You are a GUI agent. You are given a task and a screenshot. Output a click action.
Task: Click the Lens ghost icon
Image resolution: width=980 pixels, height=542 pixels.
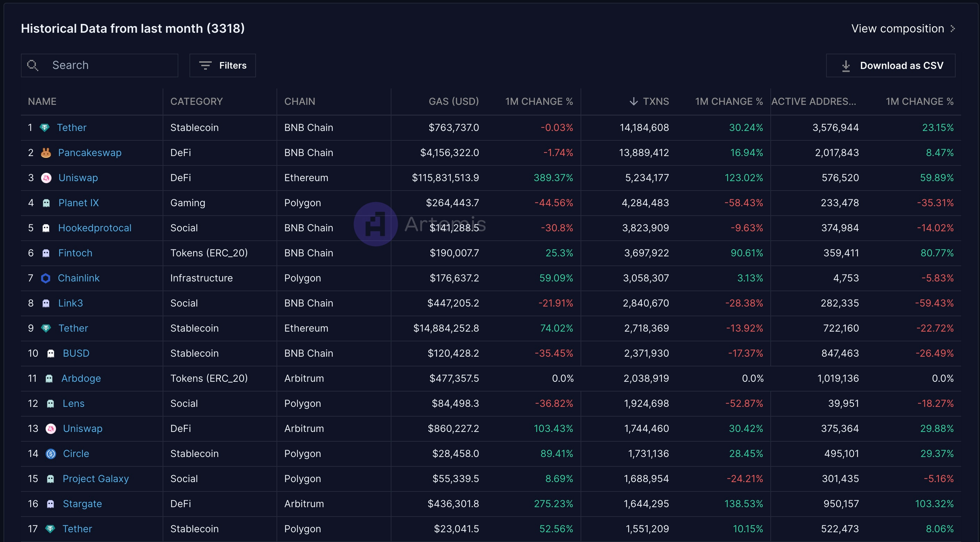coord(50,403)
